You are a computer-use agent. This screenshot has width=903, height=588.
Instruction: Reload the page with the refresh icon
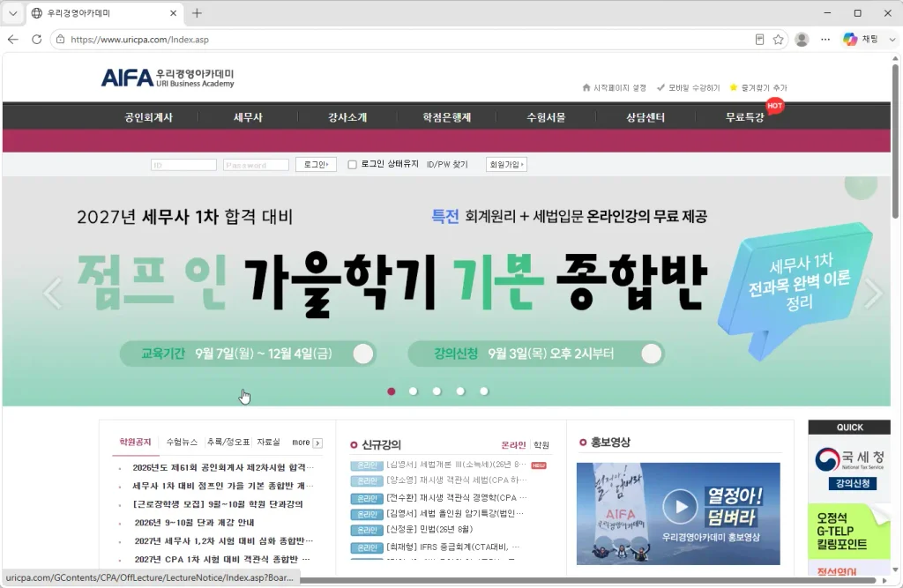point(36,39)
